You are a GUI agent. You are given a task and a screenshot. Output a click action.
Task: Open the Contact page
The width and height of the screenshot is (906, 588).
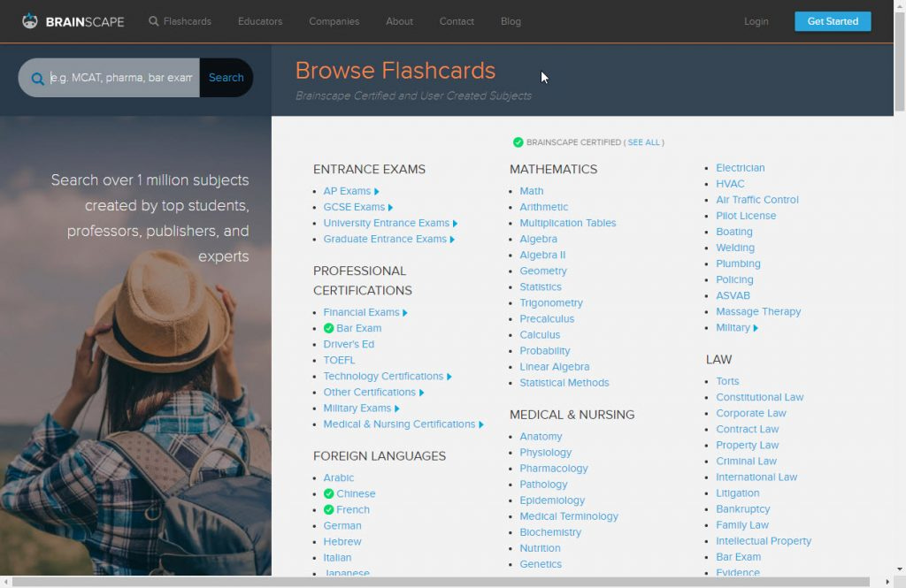click(457, 21)
